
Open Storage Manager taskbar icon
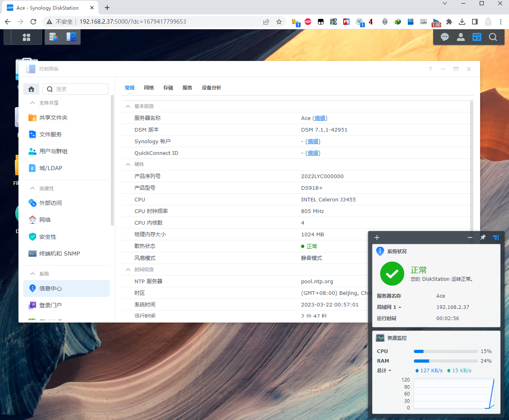(54, 37)
